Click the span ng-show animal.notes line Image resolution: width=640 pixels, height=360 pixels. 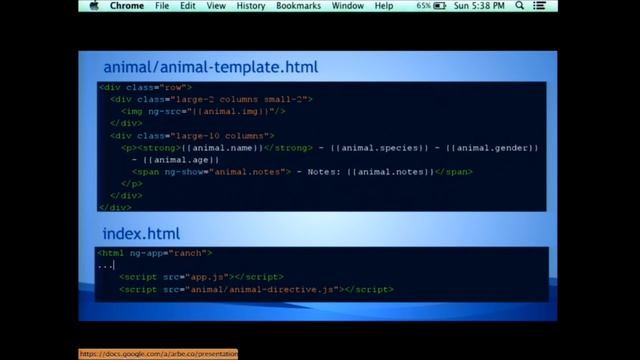tap(302, 172)
